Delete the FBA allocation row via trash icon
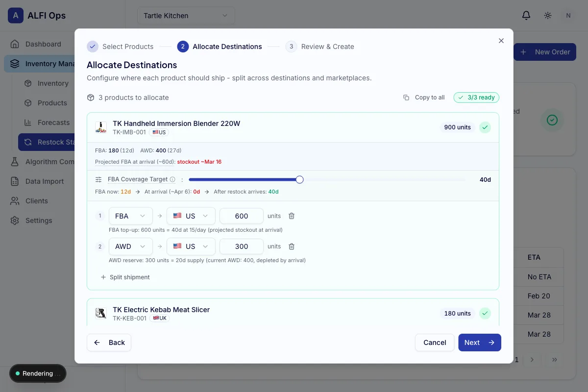 pos(292,216)
